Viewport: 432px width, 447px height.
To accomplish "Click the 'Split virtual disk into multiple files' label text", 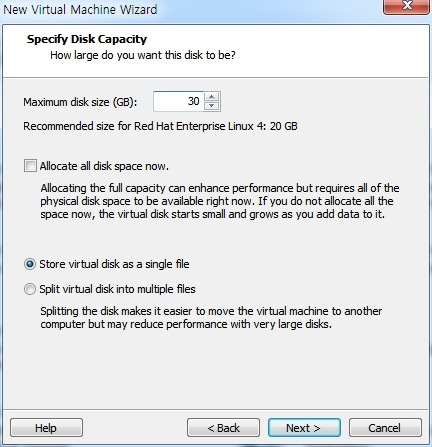I will (117, 289).
